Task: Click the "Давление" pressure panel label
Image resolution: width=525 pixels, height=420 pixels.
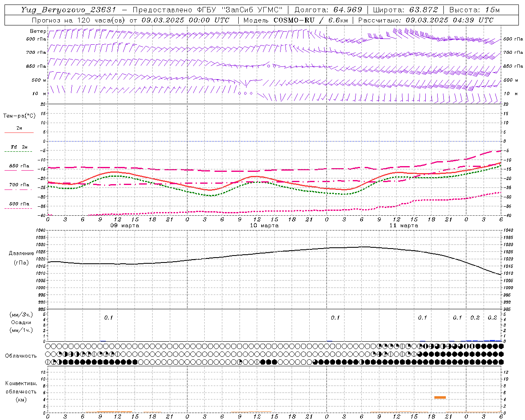Action: [x=21, y=253]
